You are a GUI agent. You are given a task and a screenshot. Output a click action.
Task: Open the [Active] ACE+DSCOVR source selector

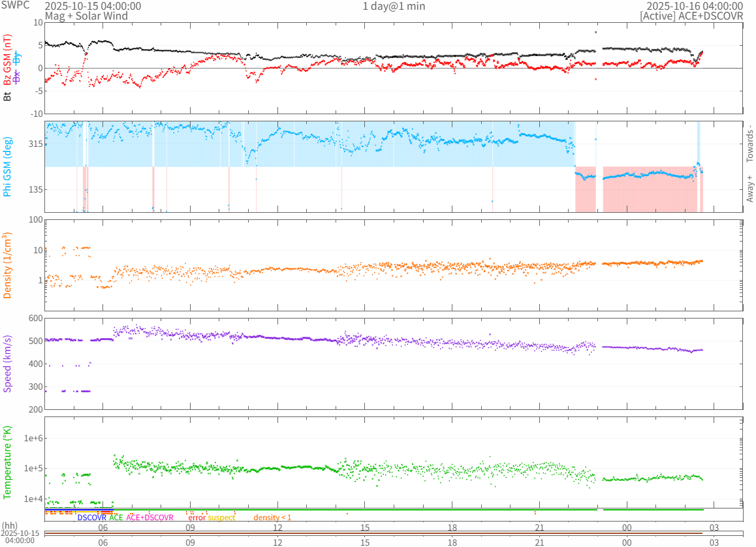tap(691, 16)
